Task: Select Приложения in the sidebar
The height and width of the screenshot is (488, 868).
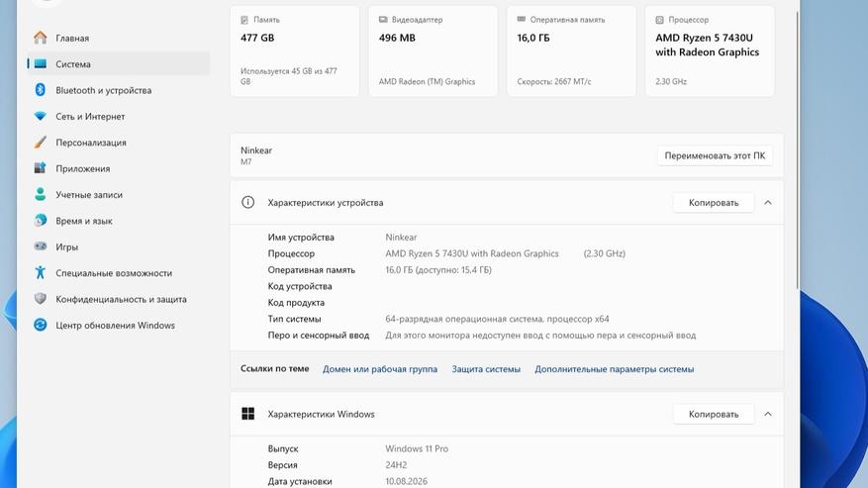Action: tap(118, 168)
